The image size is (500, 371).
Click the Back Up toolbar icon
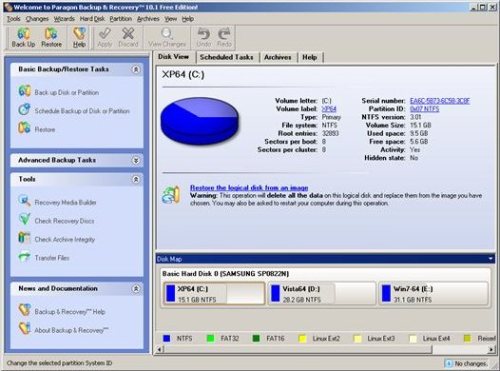tap(23, 37)
